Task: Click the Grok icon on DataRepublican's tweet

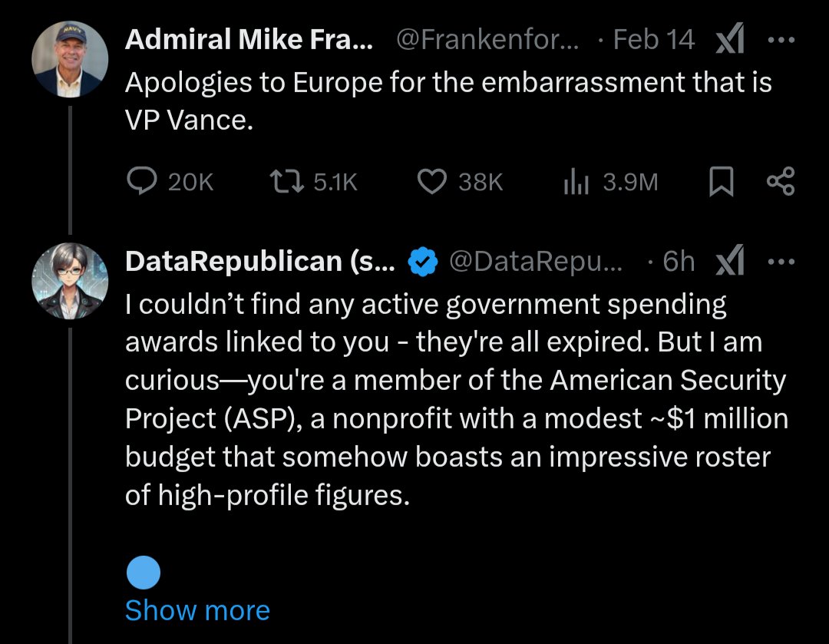Action: [730, 261]
